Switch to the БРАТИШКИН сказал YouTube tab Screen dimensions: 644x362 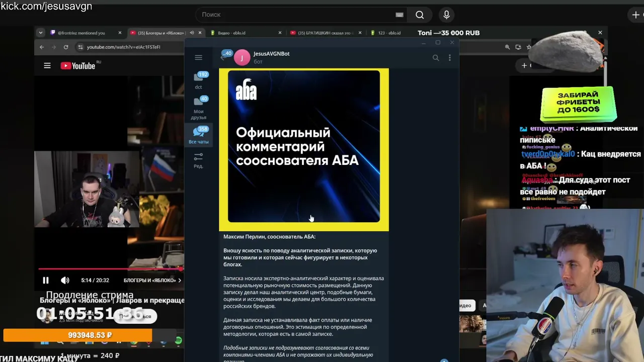coord(324,33)
